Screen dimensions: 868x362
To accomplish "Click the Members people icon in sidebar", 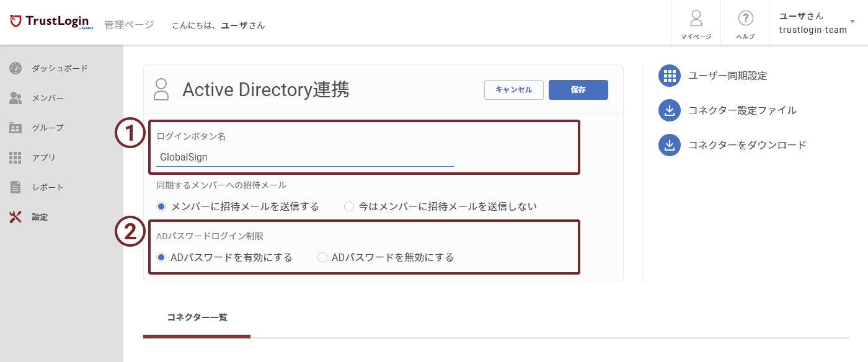I will 15,98.
